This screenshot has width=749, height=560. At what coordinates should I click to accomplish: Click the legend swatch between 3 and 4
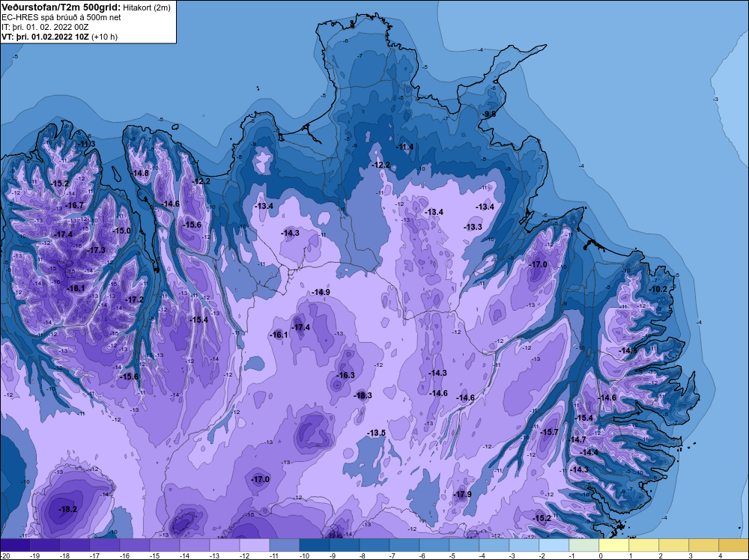[x=703, y=545]
